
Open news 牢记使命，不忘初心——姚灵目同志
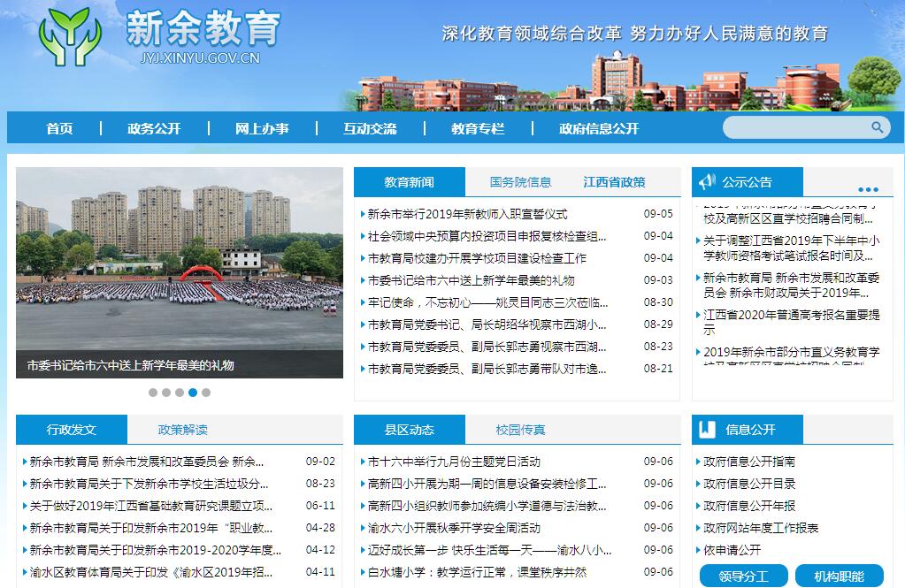(487, 302)
